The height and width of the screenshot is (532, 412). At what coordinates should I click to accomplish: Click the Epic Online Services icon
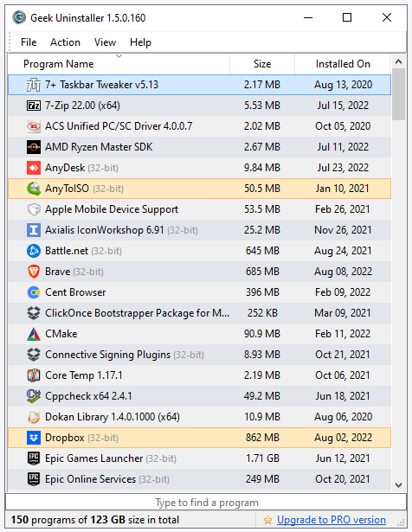[x=34, y=479]
